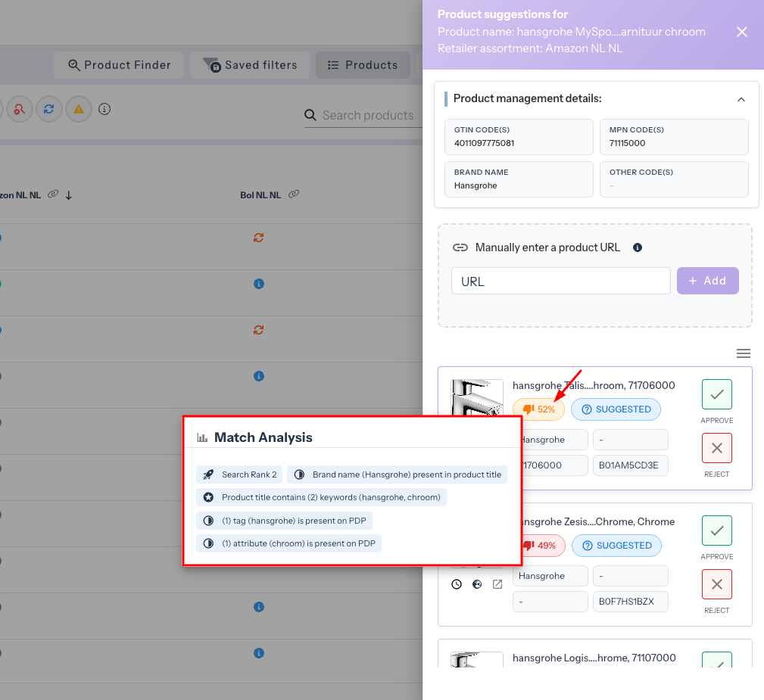Switch to the Products tab
This screenshot has height=700, width=764.
pos(362,65)
